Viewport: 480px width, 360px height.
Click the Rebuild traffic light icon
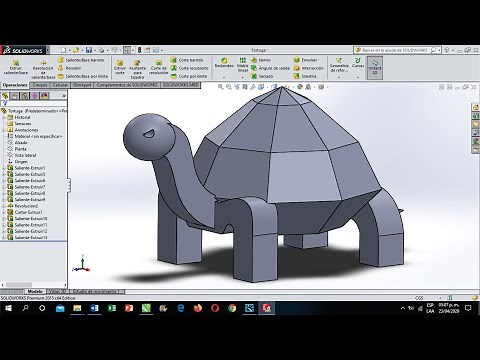(x=139, y=50)
